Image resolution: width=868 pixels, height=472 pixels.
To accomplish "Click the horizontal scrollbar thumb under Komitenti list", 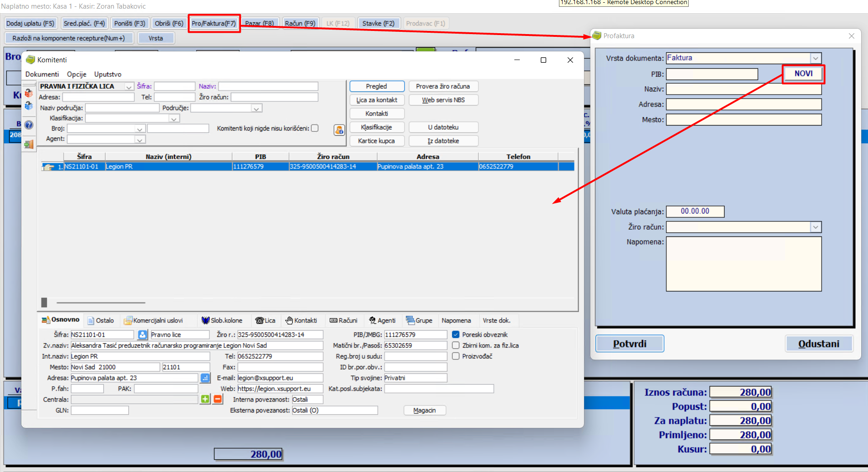I will (44, 302).
